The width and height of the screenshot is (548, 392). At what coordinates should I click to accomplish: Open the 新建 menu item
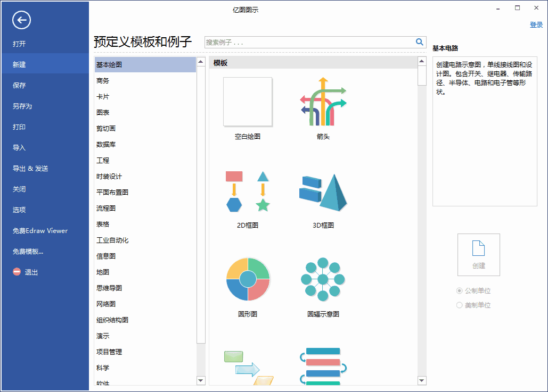[45, 64]
